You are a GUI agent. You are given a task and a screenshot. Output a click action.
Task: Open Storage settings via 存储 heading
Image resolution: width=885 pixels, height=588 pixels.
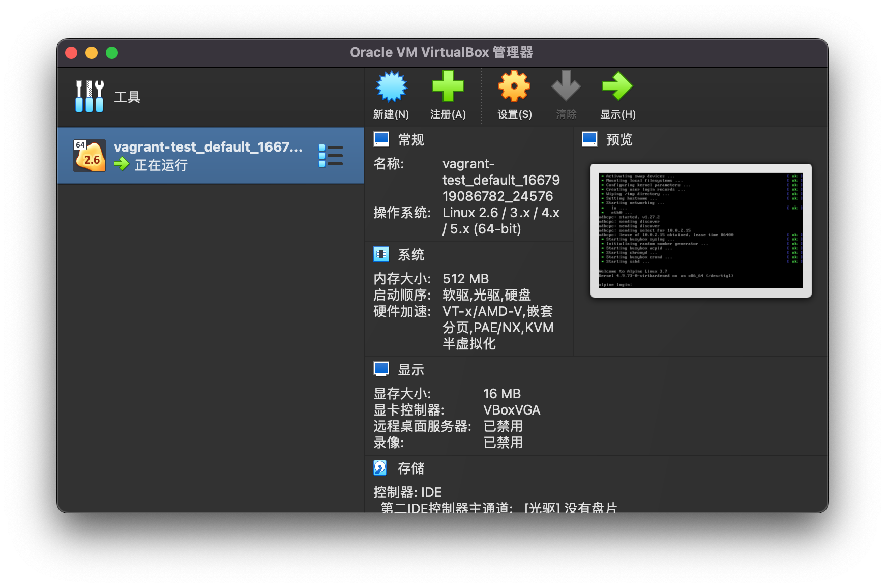[x=411, y=468]
